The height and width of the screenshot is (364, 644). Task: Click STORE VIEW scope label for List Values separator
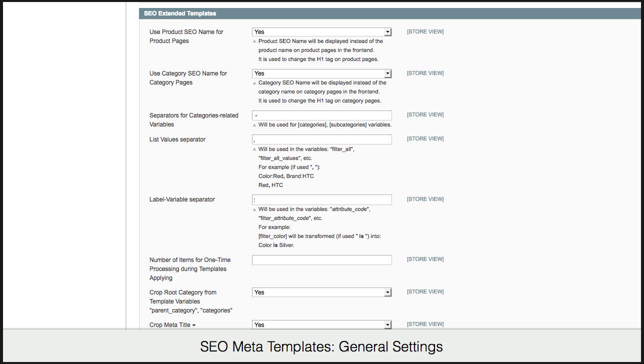tap(425, 138)
